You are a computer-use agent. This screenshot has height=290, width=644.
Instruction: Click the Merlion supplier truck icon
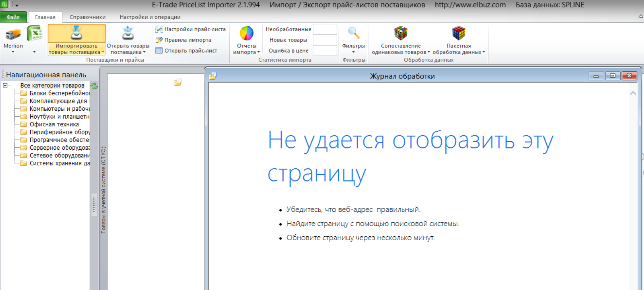click(13, 34)
